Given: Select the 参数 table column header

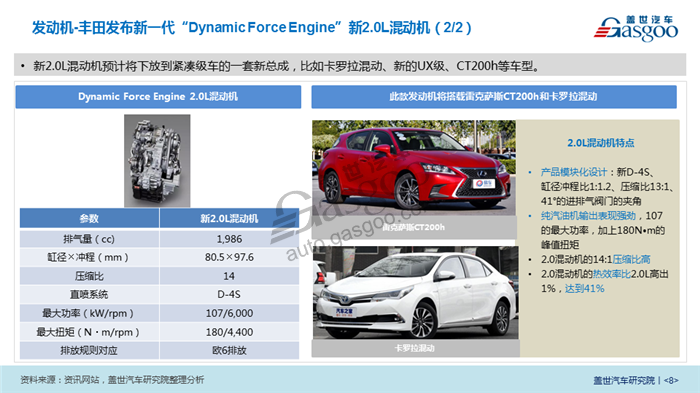Looking at the screenshot, I should pyautogui.click(x=89, y=218).
